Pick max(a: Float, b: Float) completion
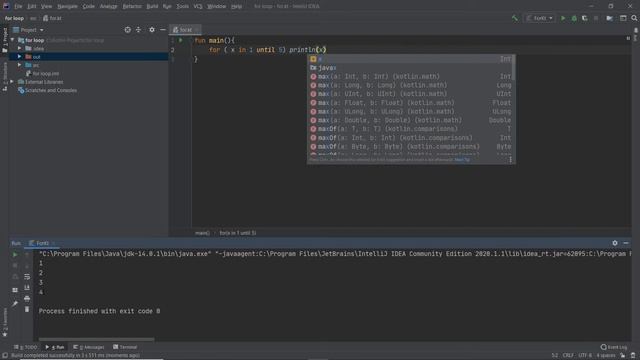 click(411, 103)
